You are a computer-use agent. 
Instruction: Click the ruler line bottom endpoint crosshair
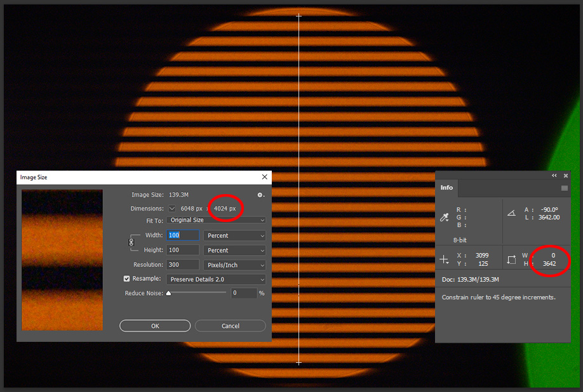(298, 363)
